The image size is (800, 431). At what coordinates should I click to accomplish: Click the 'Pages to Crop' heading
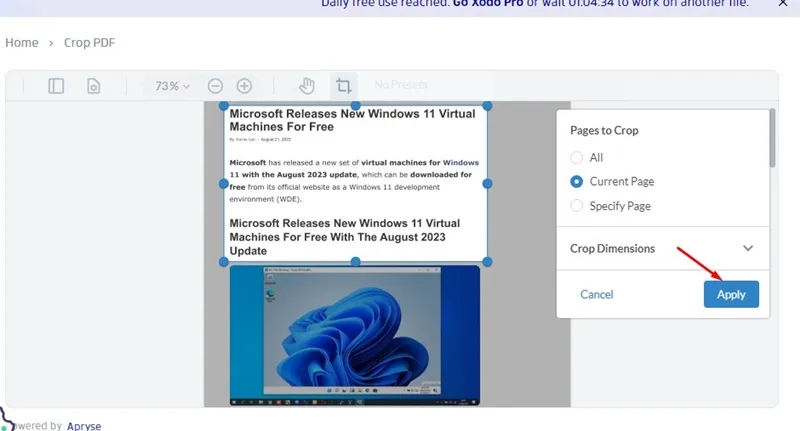tap(604, 131)
